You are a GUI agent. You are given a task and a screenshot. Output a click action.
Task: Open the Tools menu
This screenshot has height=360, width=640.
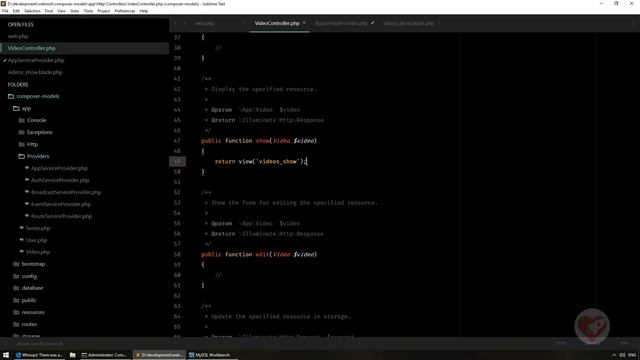coord(88,11)
